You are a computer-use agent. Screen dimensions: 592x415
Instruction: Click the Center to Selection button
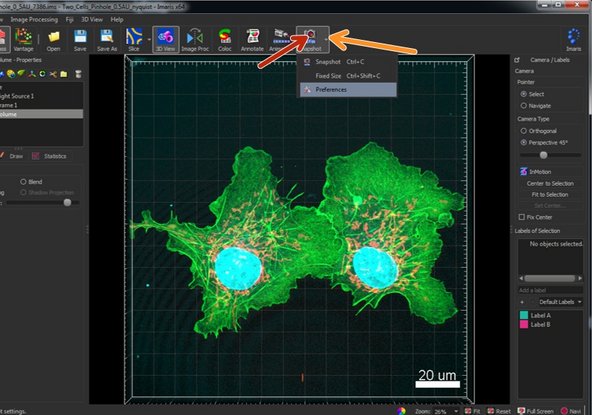click(x=550, y=184)
